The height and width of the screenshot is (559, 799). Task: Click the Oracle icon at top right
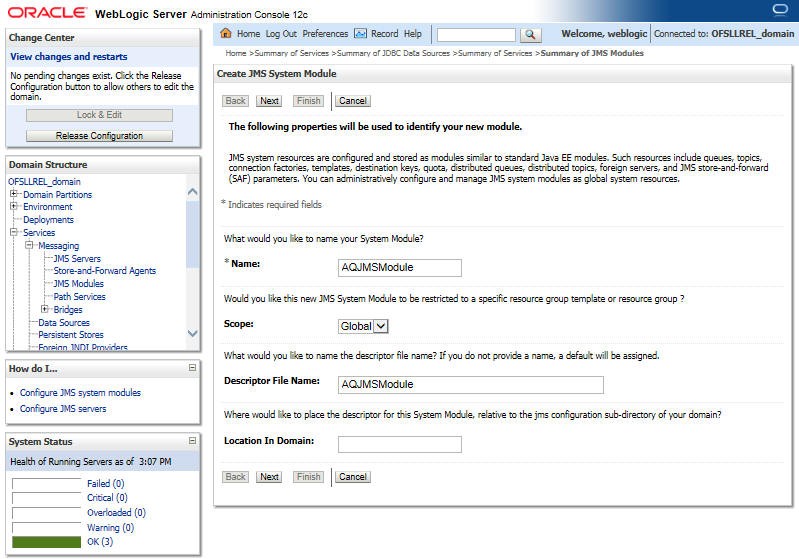coord(780,9)
